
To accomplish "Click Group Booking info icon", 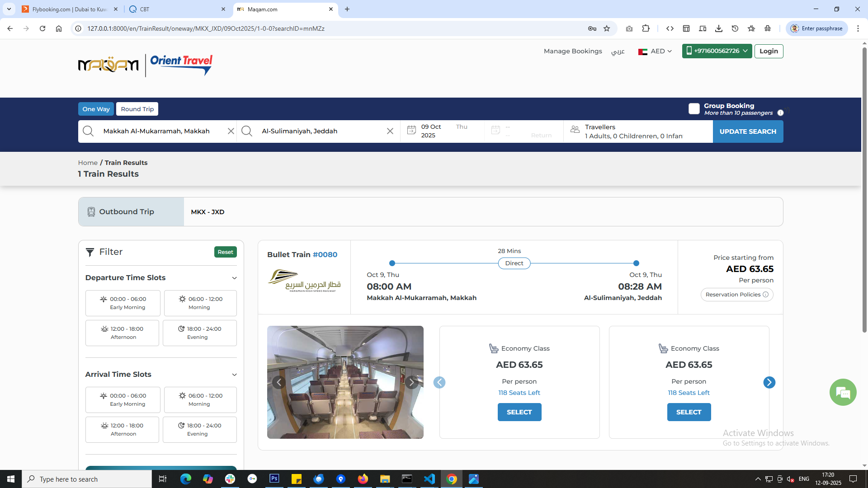I will point(780,113).
